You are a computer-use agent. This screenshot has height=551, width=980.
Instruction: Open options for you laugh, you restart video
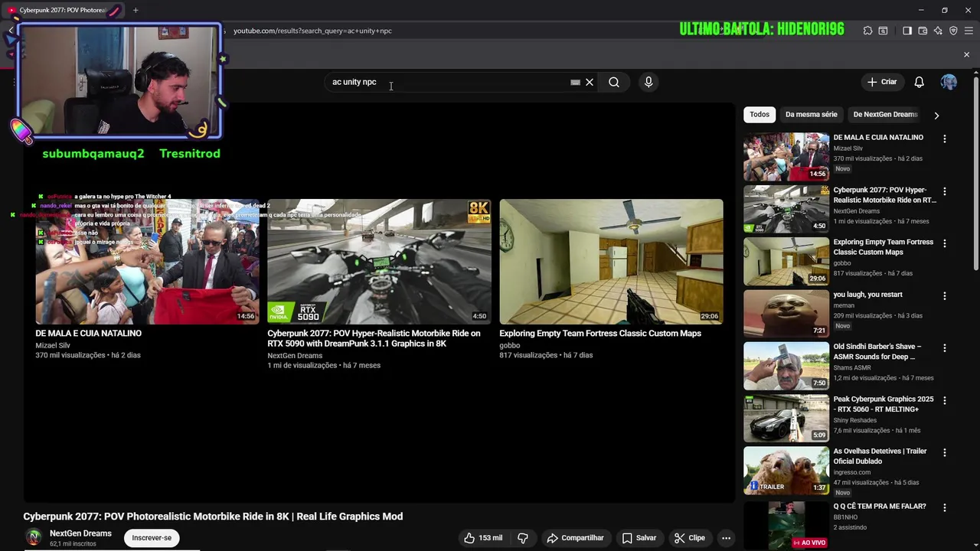pos(944,295)
